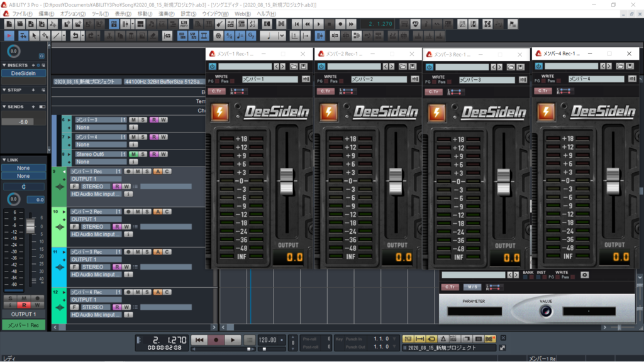Click the lightning bolt icon in メンバー4 plugin
The width and height of the screenshot is (644, 362).
pyautogui.click(x=546, y=112)
